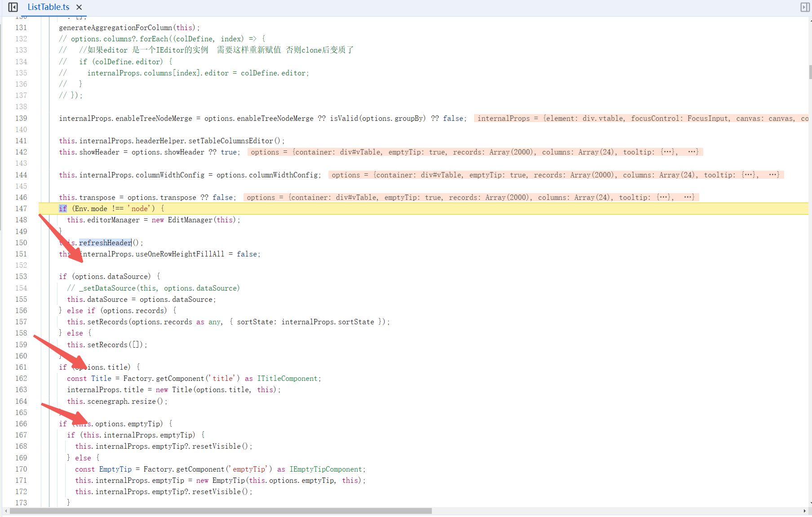Set a breakpoint on line 151

[x=21, y=254]
